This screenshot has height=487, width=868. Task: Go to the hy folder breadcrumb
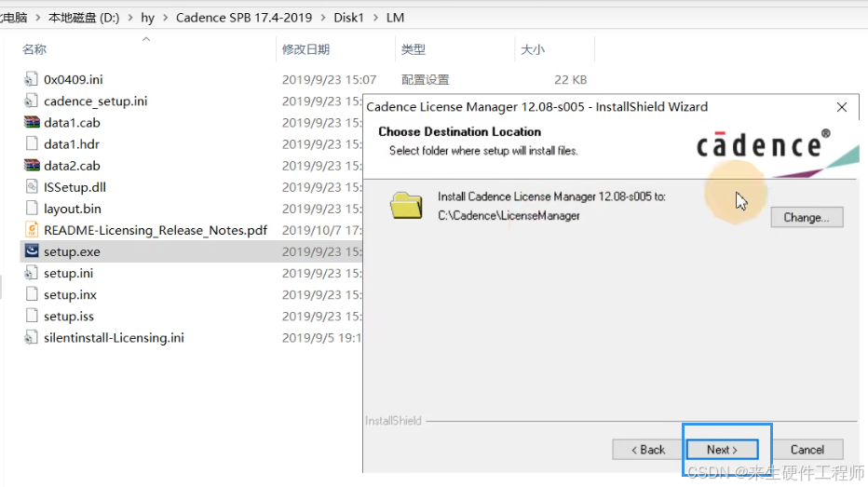tap(147, 18)
